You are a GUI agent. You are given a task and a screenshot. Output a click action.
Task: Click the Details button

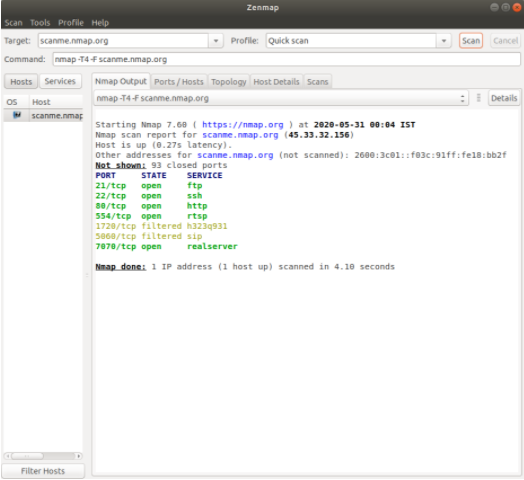504,98
